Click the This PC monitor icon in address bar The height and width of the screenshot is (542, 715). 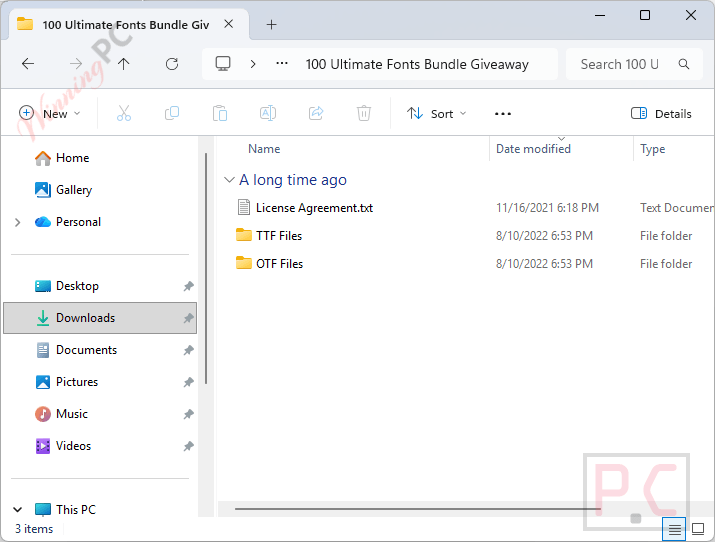click(223, 64)
